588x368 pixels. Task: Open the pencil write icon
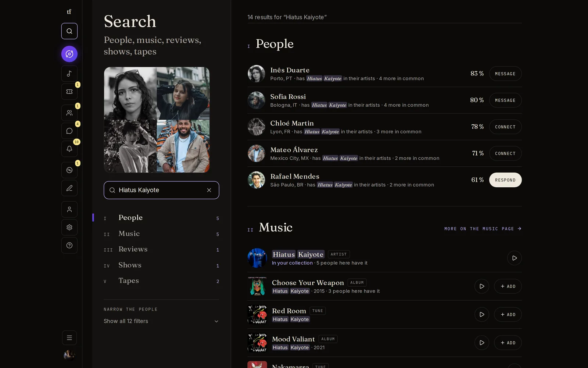tap(69, 188)
